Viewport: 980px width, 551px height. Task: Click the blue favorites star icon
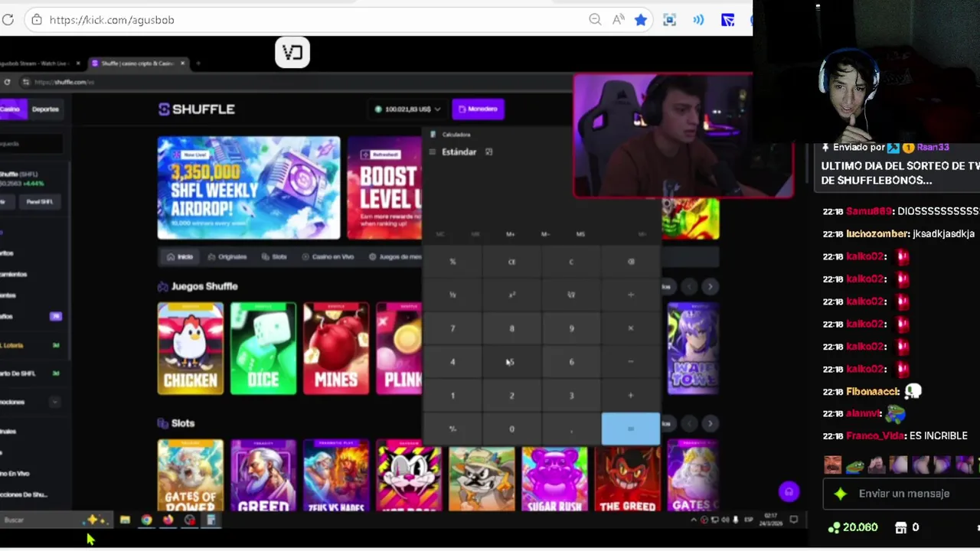tap(641, 20)
